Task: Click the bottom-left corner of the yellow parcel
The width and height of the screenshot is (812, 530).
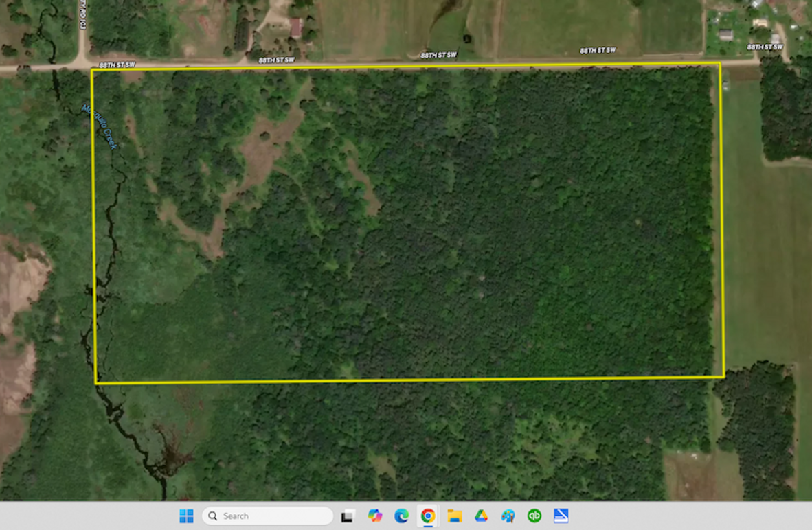Action: 96,382
